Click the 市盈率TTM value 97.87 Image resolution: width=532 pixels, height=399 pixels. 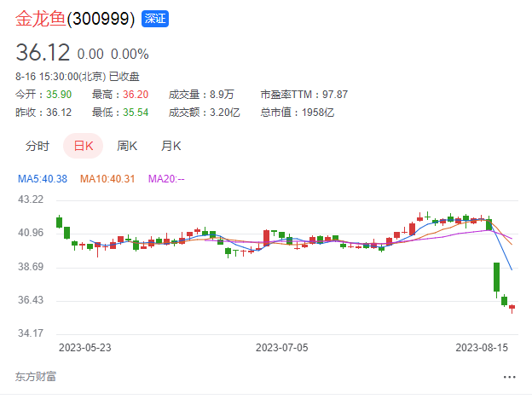point(335,95)
